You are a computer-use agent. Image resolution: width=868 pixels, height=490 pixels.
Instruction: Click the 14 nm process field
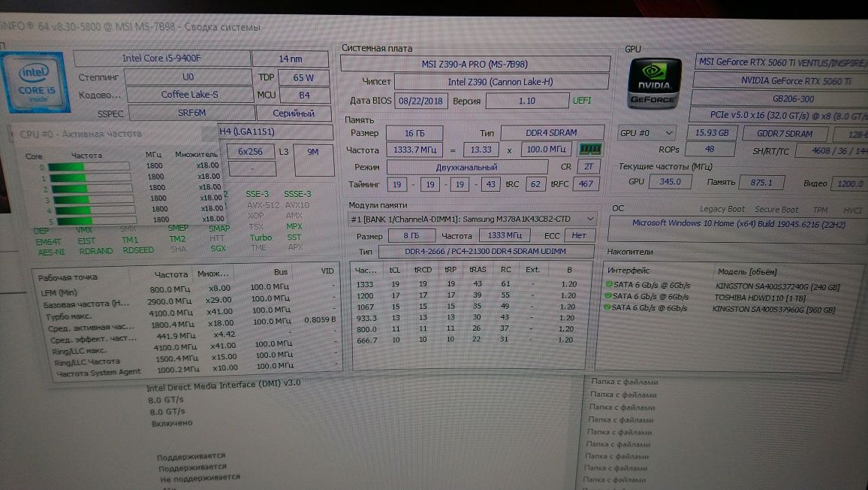pyautogui.click(x=290, y=59)
